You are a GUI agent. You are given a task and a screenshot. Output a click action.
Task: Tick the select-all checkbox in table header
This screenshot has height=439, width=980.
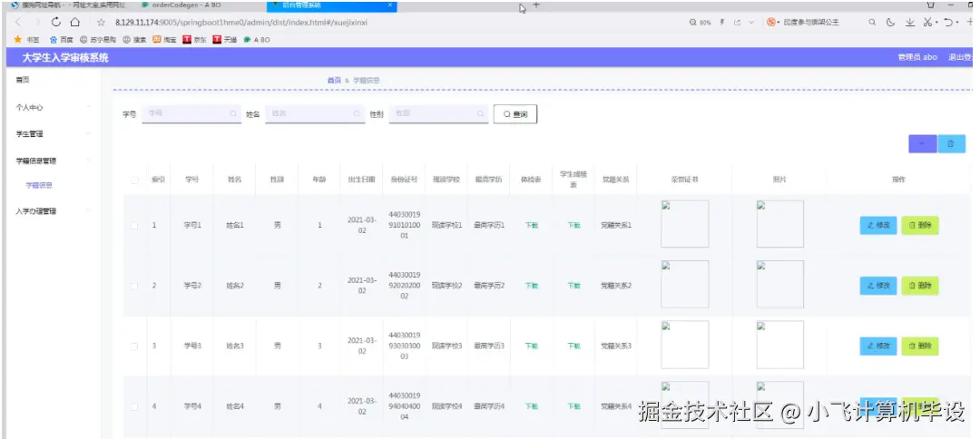[134, 180]
